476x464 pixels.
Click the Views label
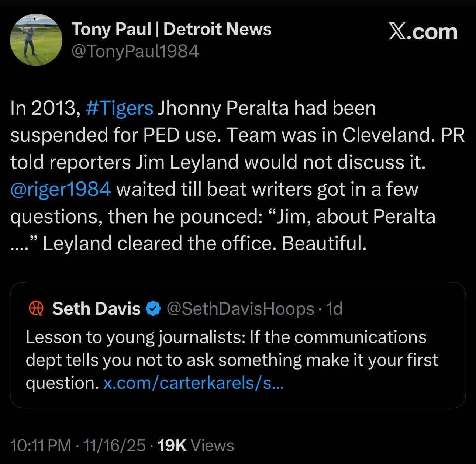click(212, 446)
